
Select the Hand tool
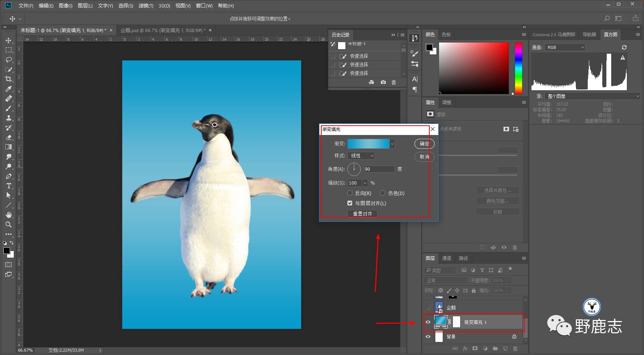(8, 215)
